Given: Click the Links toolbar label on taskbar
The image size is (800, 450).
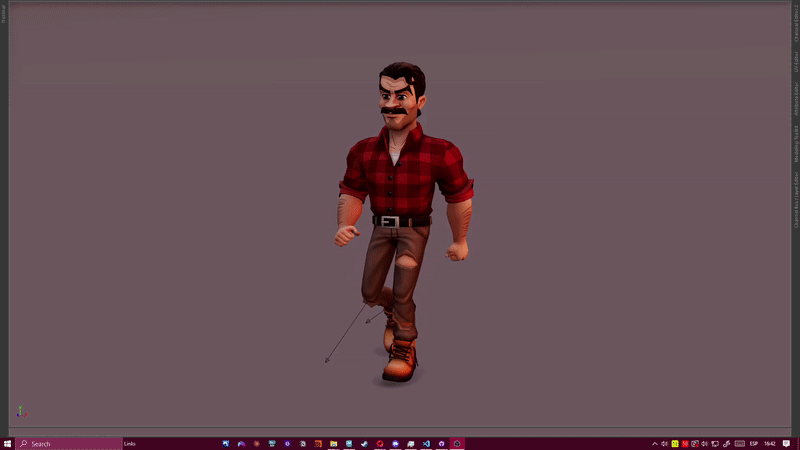Looking at the screenshot, I should click(130, 443).
